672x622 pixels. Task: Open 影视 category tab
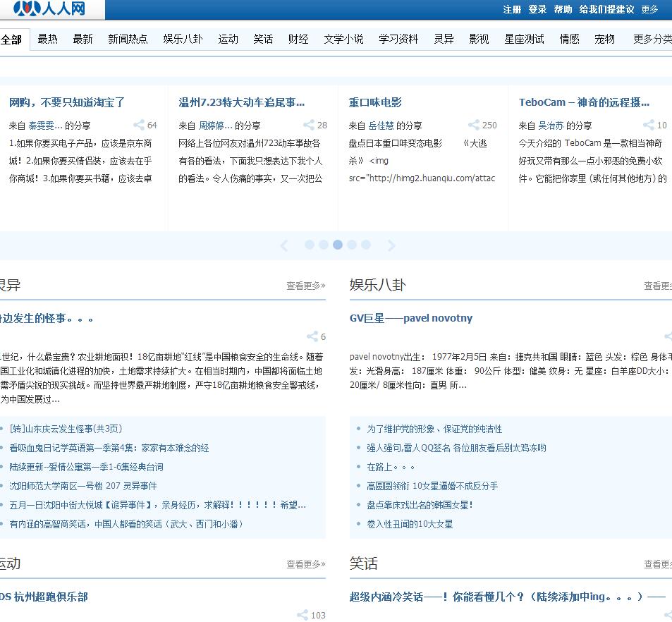479,39
